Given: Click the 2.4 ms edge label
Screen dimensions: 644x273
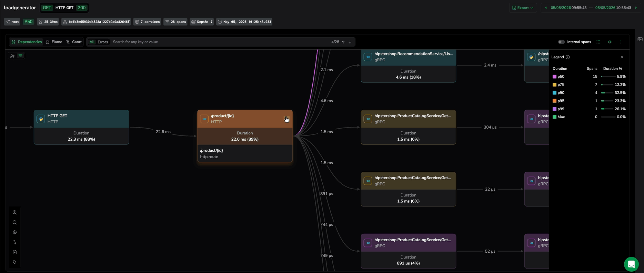Looking at the screenshot, I should pos(490,65).
